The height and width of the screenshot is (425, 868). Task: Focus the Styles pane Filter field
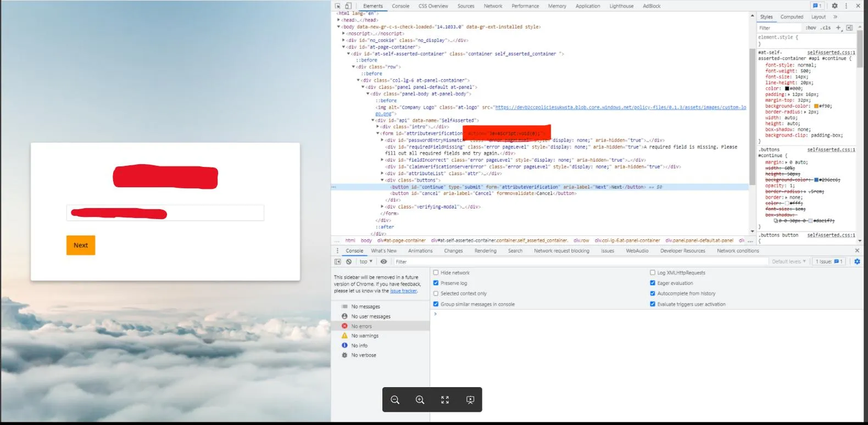click(780, 27)
